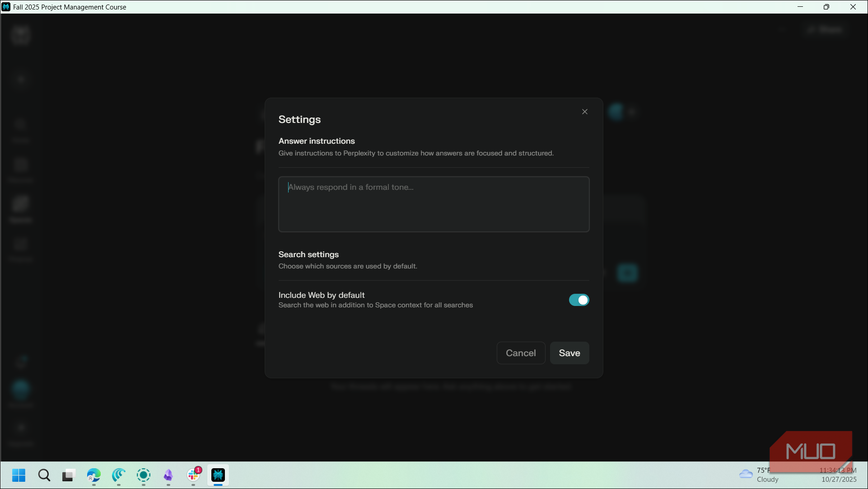Close the Settings dialog with the X
Viewport: 868px width, 489px height.
584,112
